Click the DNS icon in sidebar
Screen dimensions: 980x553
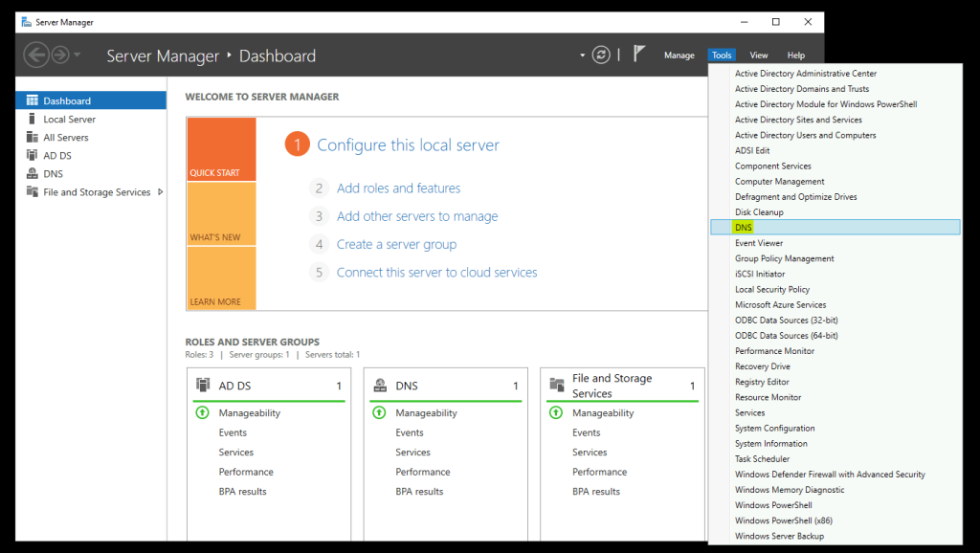(32, 173)
